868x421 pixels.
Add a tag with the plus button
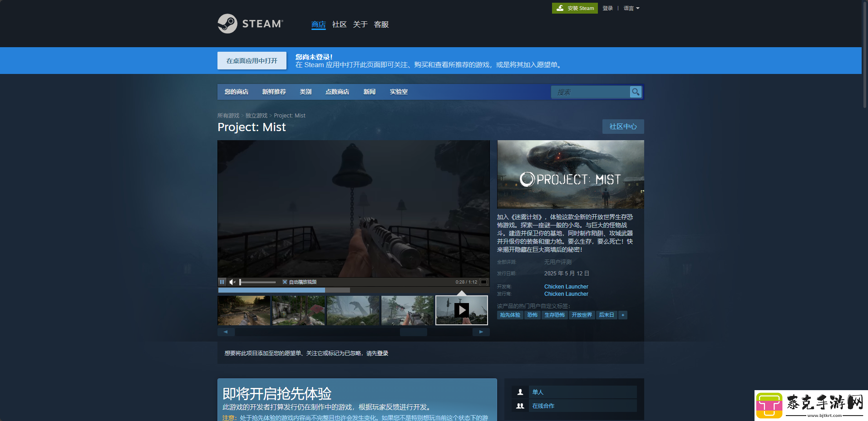coord(623,315)
